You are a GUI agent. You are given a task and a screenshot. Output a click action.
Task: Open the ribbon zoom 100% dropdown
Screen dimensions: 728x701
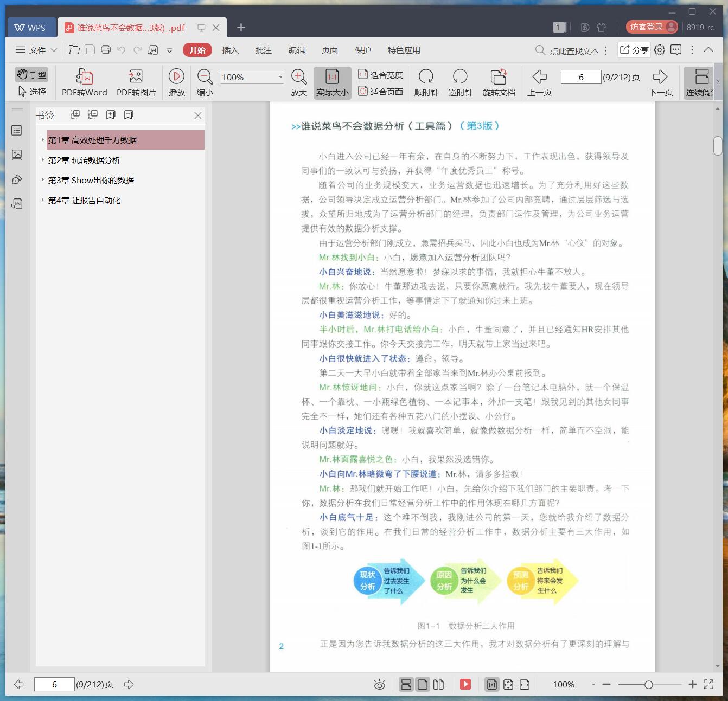pyautogui.click(x=280, y=77)
